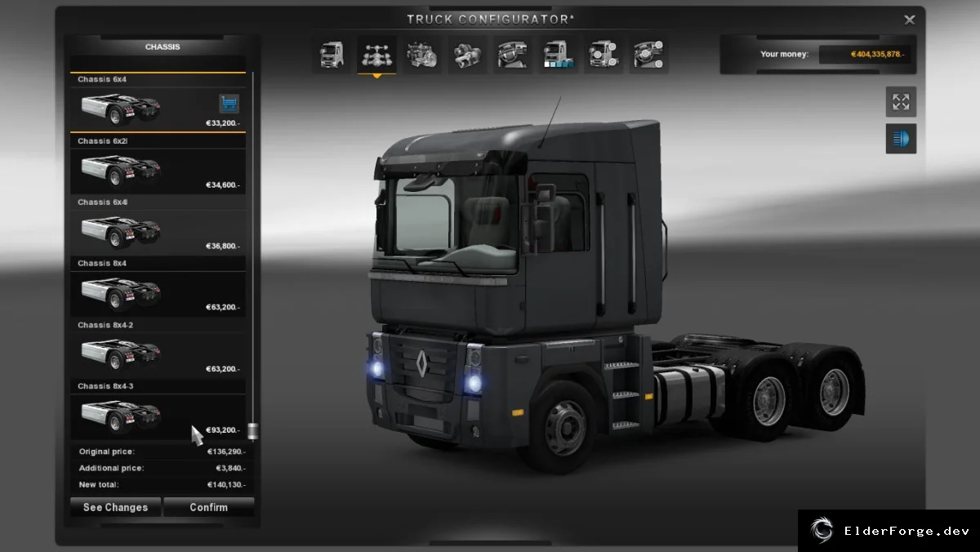Image resolution: width=980 pixels, height=552 pixels.
Task: Click the See Changes button
Action: [x=115, y=507]
